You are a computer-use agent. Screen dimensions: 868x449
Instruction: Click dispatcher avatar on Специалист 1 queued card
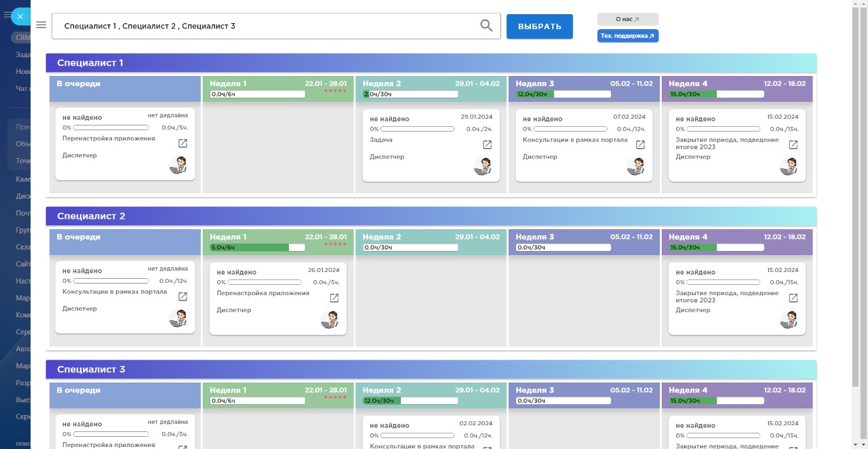178,165
